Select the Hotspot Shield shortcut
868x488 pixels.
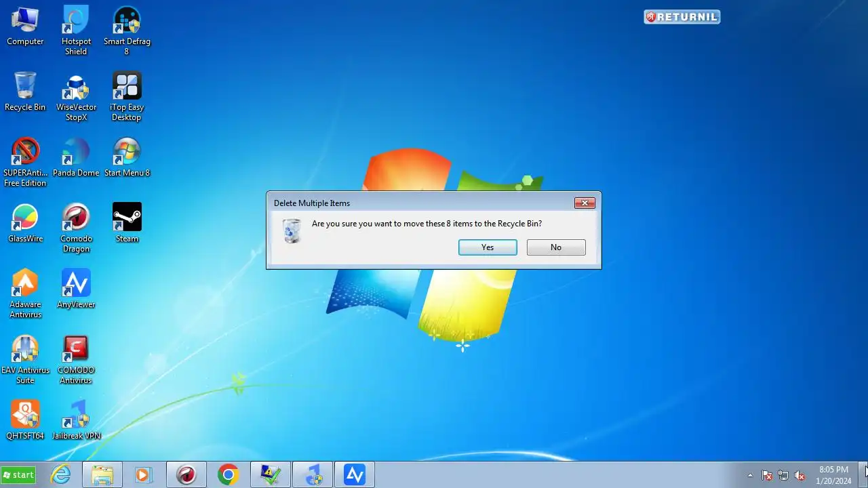(76, 31)
